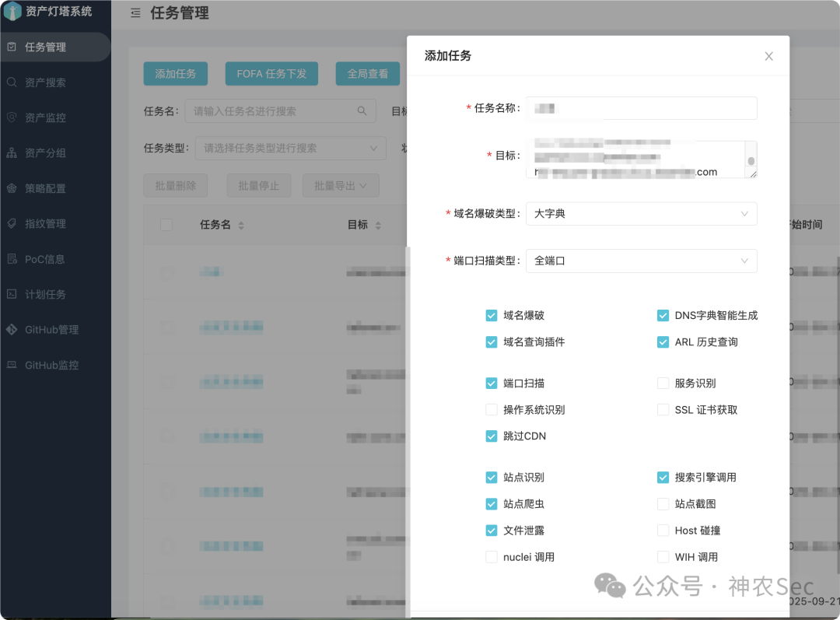
Task: Select 资产监控 in the left sidebar
Action: [54, 117]
